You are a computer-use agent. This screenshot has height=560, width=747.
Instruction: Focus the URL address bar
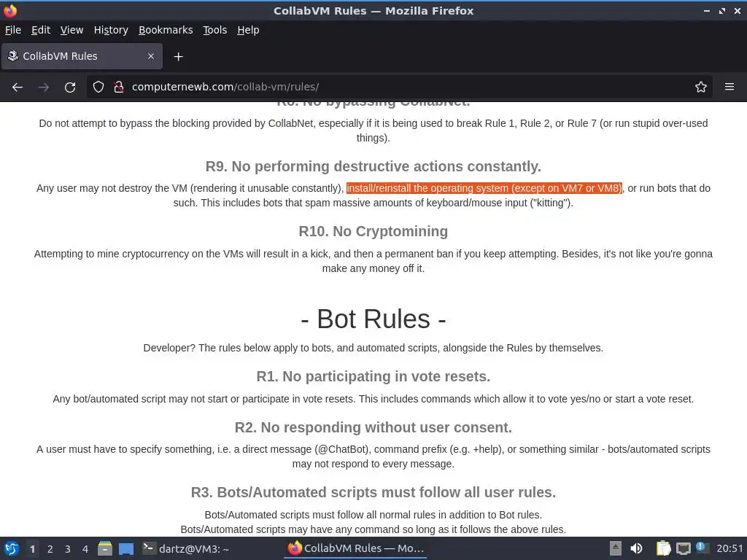coord(400,87)
